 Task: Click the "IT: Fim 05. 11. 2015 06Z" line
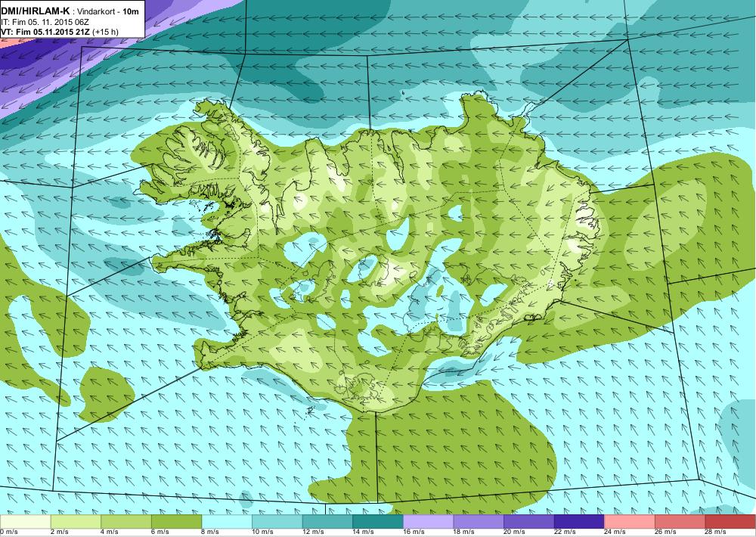[45, 22]
